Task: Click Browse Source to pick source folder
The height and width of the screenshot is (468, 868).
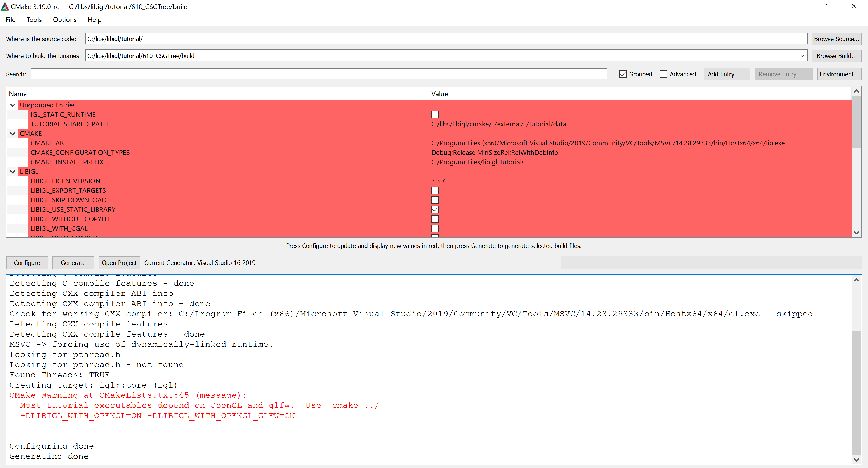Action: pos(837,38)
